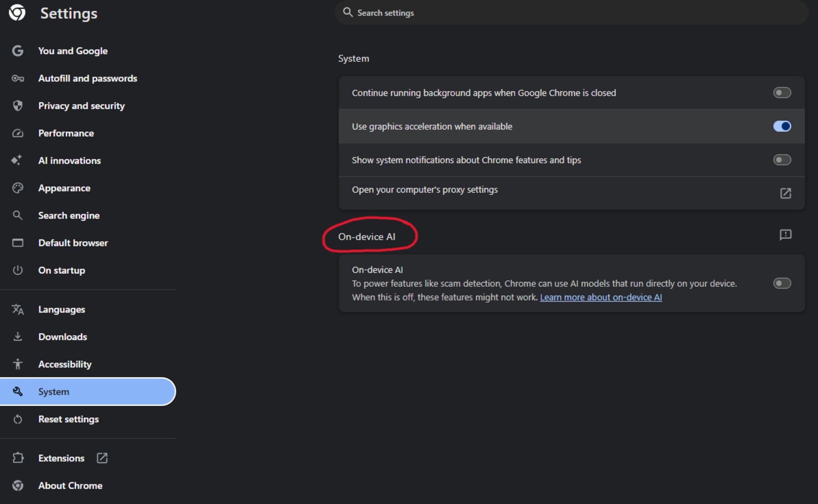Click 'Use graphics acceleration when available' text
This screenshot has width=818, height=504.
[432, 126]
